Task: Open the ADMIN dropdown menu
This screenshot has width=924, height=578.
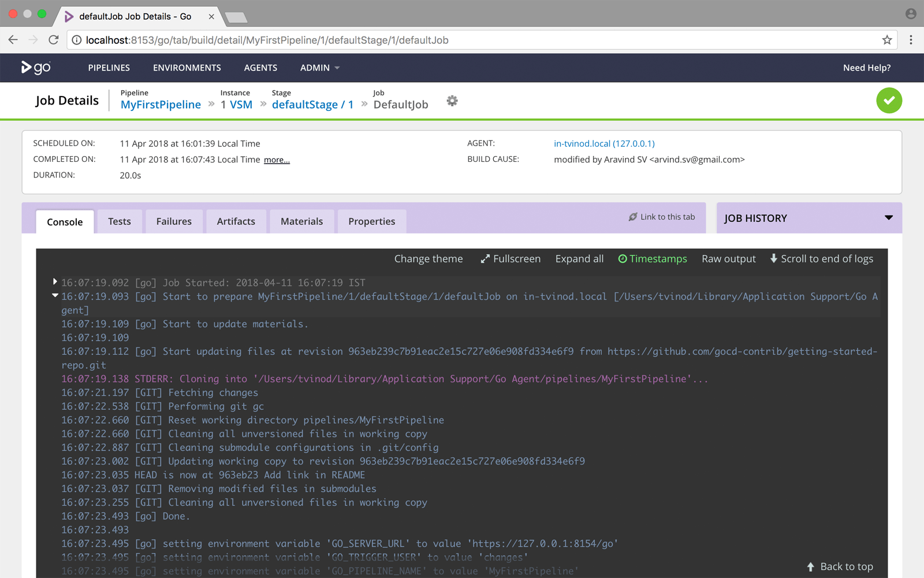Action: click(320, 68)
